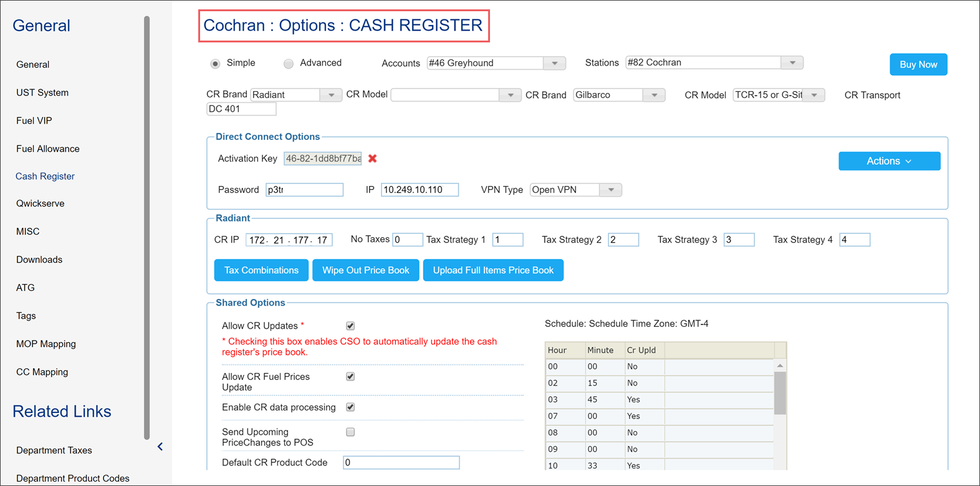Select schedule row with hour 02
The image size is (980, 486).
660,383
